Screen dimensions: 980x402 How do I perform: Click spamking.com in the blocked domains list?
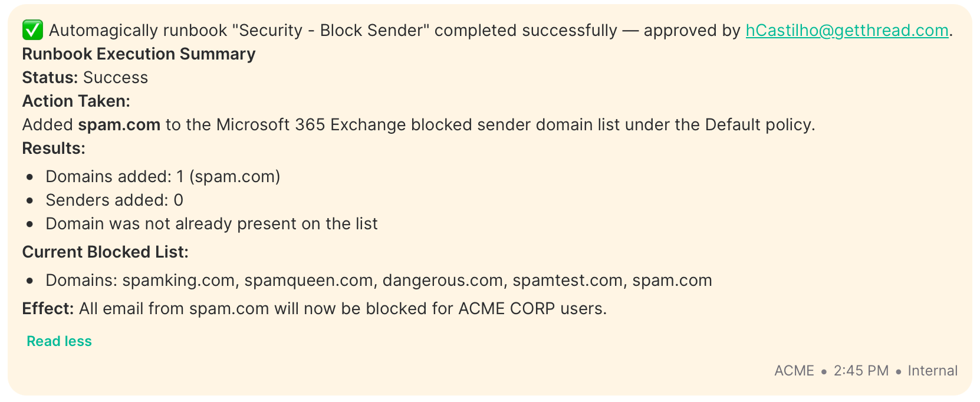[179, 280]
